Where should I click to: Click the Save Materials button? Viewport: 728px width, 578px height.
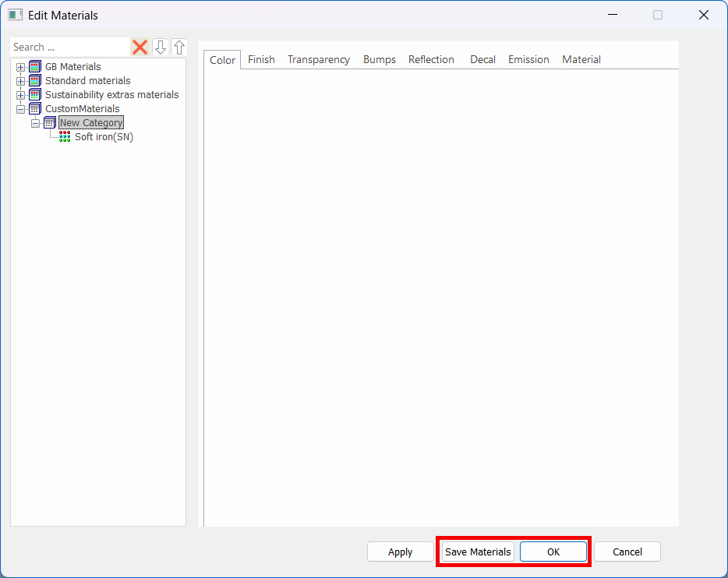(478, 552)
